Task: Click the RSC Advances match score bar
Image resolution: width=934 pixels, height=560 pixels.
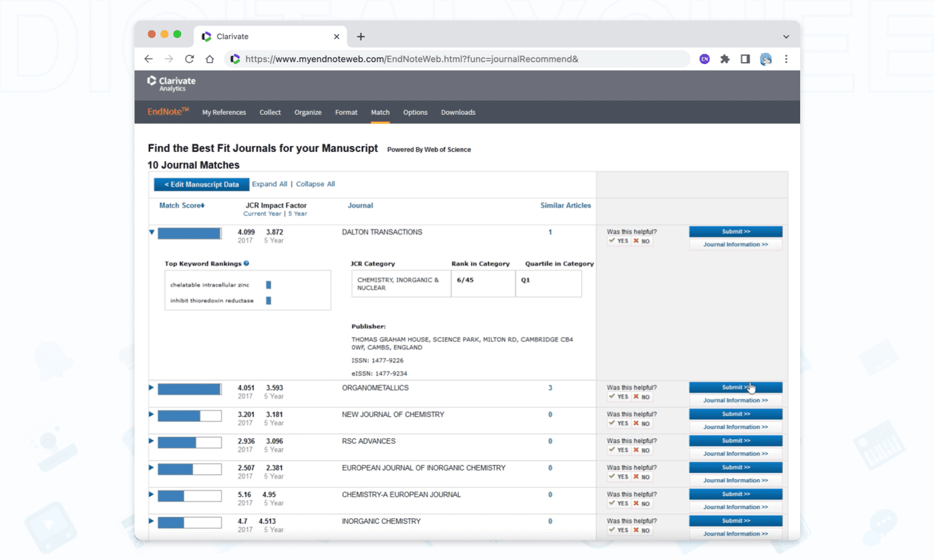Action: pos(189,443)
